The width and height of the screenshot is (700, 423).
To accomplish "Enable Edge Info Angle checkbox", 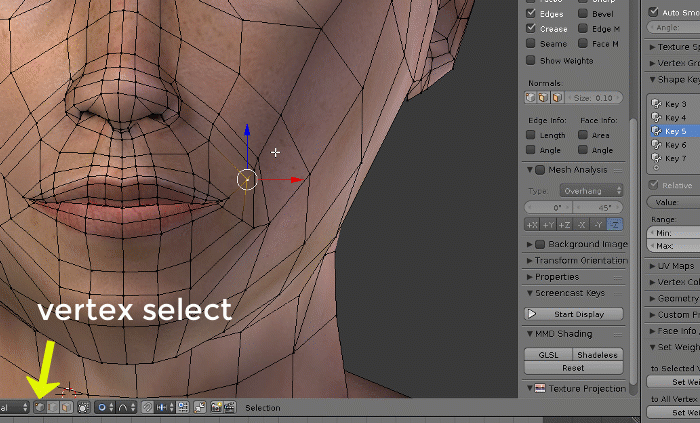I will [531, 149].
